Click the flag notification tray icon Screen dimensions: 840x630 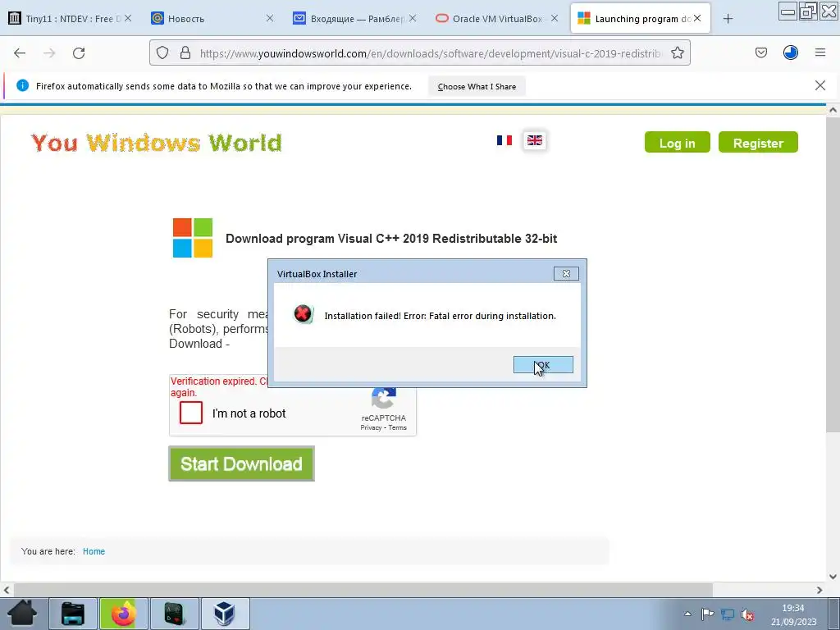tap(707, 614)
